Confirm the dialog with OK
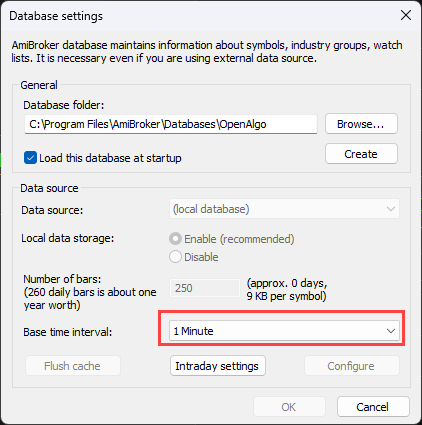 (289, 407)
